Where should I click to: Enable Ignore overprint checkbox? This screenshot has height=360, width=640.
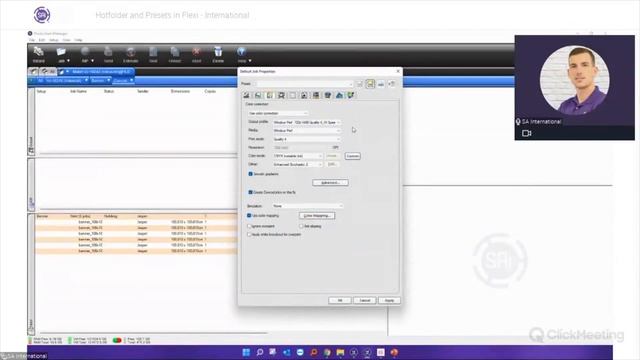(x=249, y=226)
